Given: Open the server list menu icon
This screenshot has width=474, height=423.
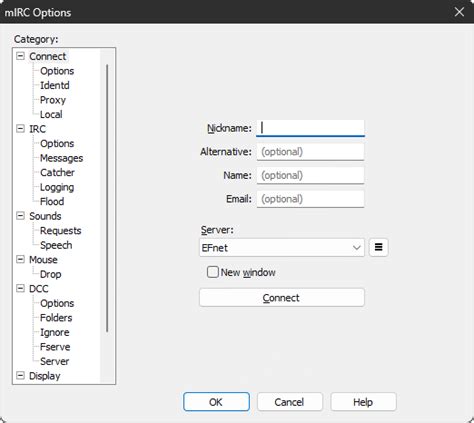Looking at the screenshot, I should click(378, 247).
